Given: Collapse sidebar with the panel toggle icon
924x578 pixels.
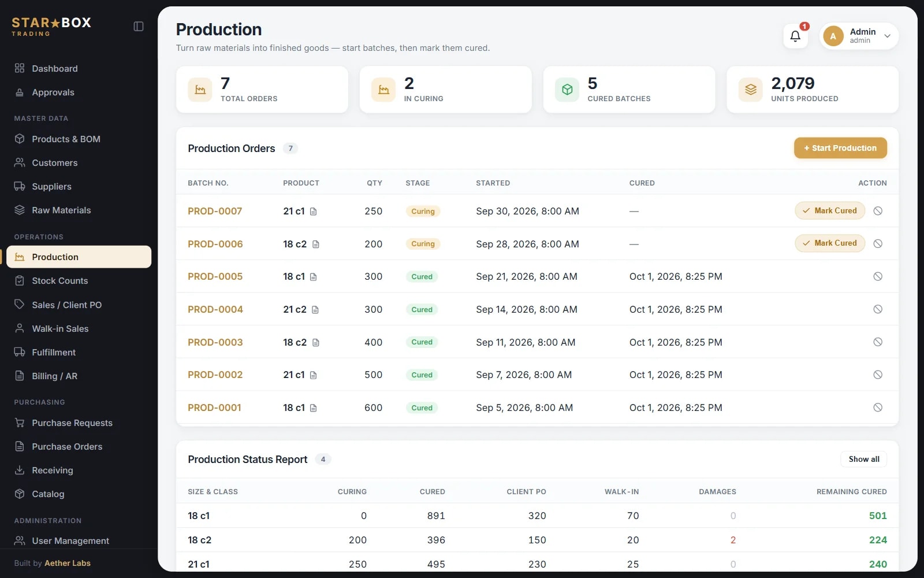Looking at the screenshot, I should [139, 26].
